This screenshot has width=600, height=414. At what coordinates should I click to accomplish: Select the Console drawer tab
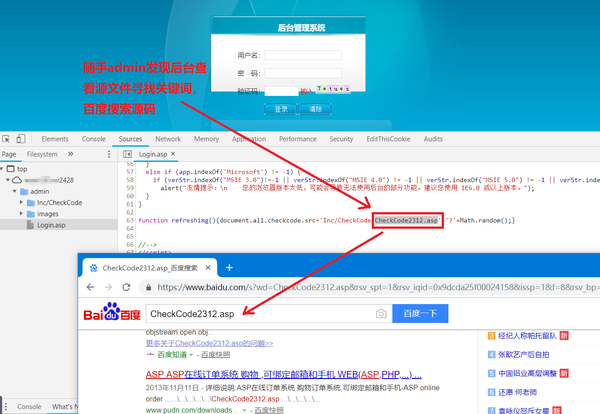tap(29, 406)
